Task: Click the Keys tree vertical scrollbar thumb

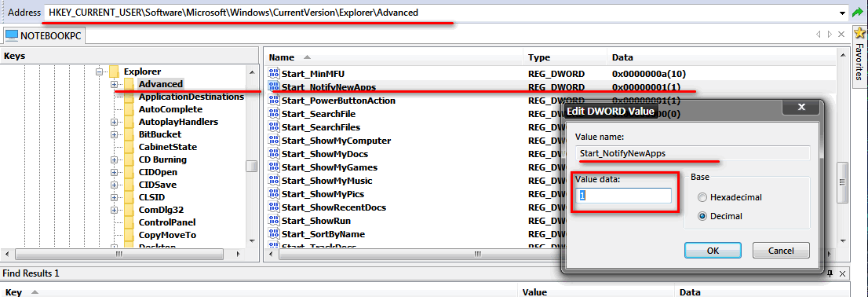Action: tap(252, 167)
